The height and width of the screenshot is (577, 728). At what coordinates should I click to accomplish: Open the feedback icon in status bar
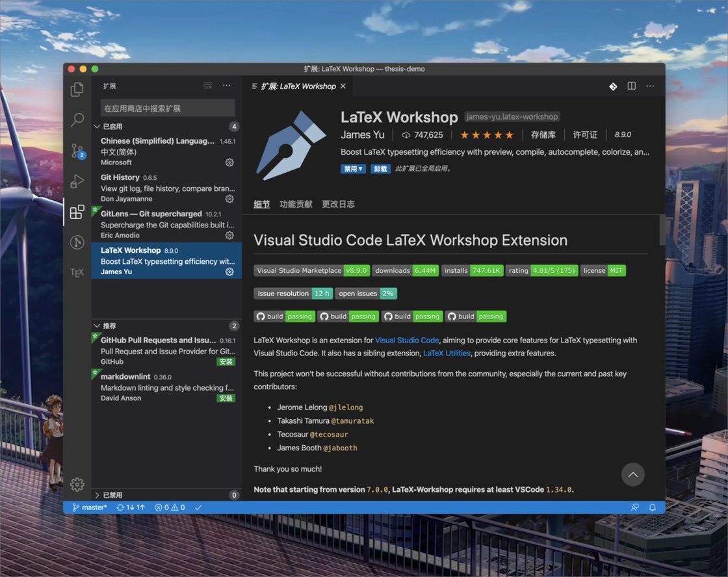pos(634,507)
